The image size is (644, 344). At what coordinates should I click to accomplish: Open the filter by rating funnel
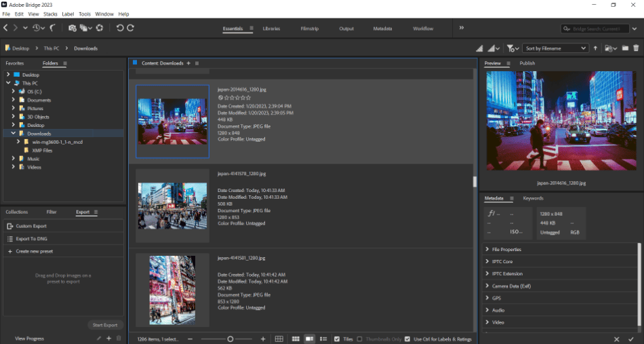click(510, 48)
